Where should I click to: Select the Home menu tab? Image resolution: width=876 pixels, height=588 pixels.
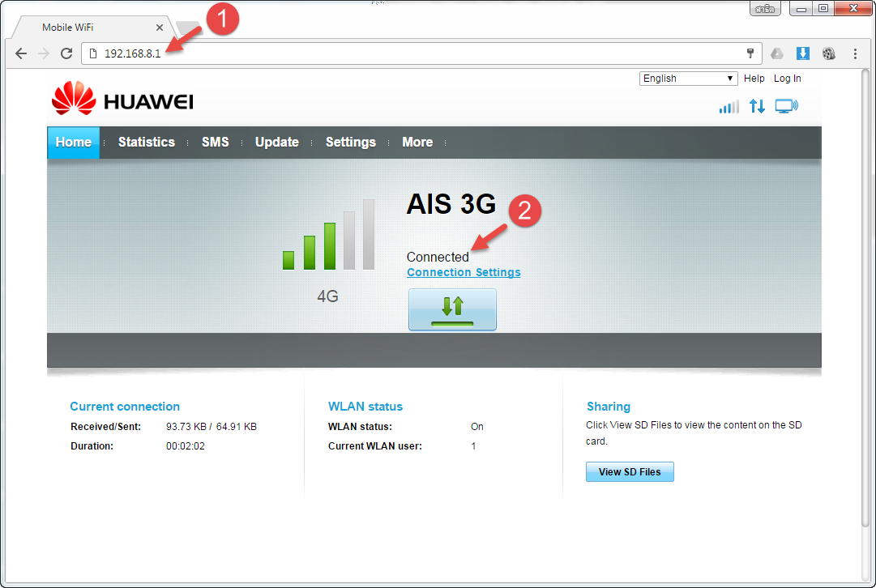pos(73,143)
